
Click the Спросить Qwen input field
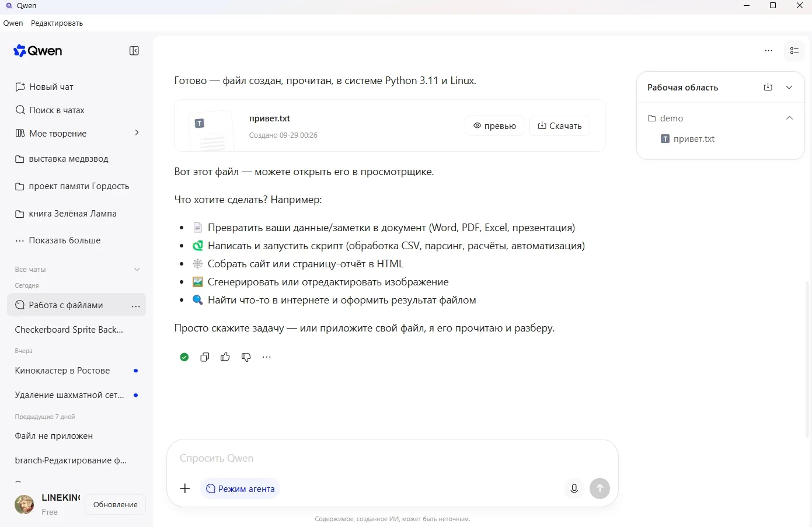tap(392, 458)
